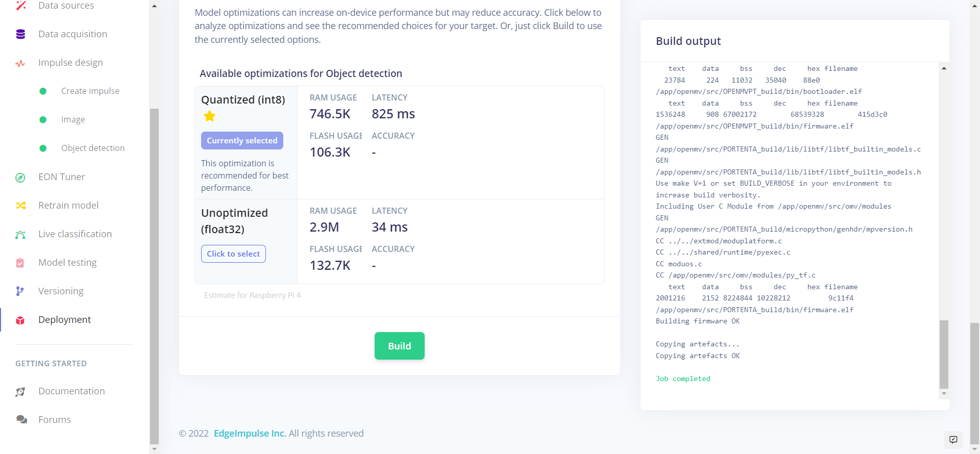Click the EON Tuner compass icon
The height and width of the screenshot is (454, 980).
pyautogui.click(x=20, y=178)
